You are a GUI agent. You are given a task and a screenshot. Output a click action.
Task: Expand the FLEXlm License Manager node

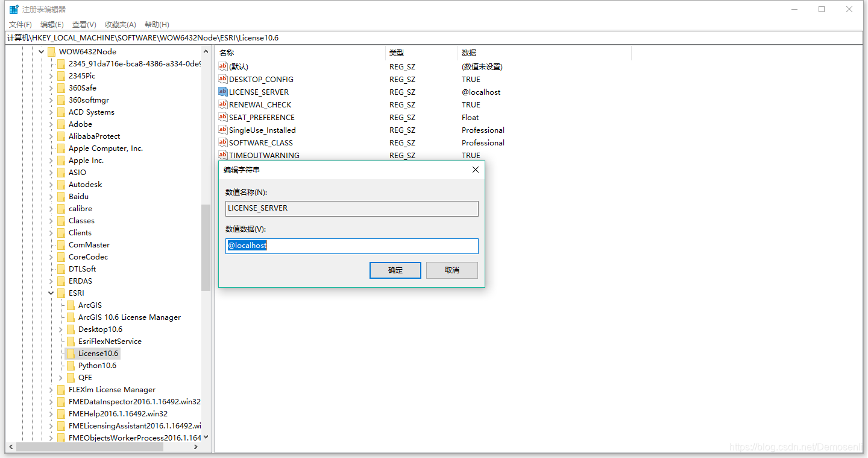click(51, 389)
